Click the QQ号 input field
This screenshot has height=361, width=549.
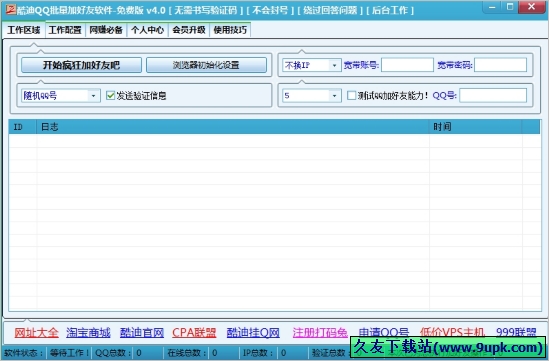point(493,96)
